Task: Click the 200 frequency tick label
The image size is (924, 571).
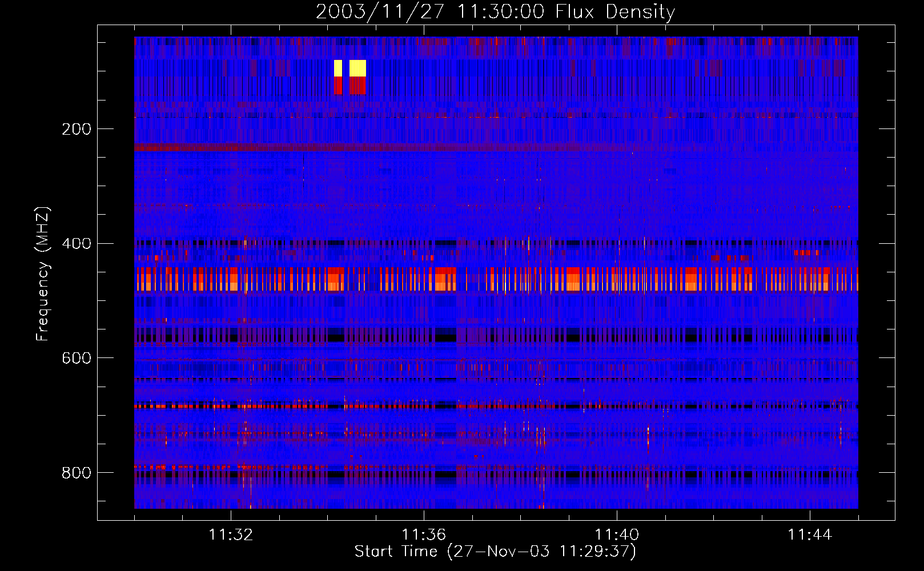Action: pyautogui.click(x=77, y=129)
